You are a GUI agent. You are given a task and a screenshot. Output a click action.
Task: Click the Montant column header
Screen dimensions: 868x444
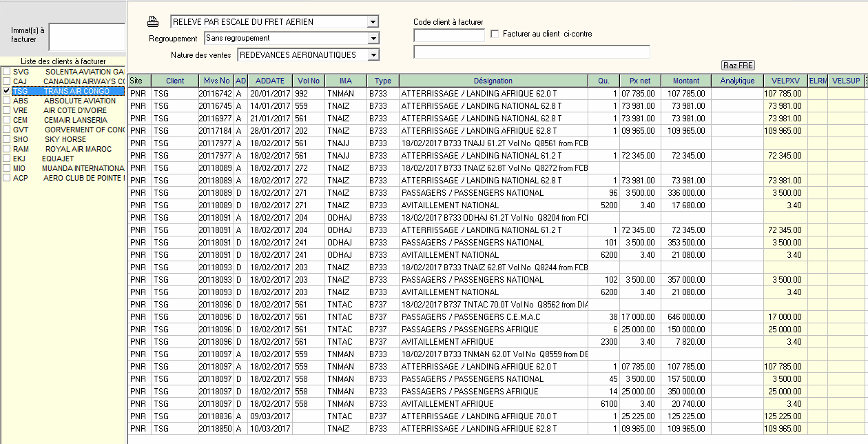point(685,81)
